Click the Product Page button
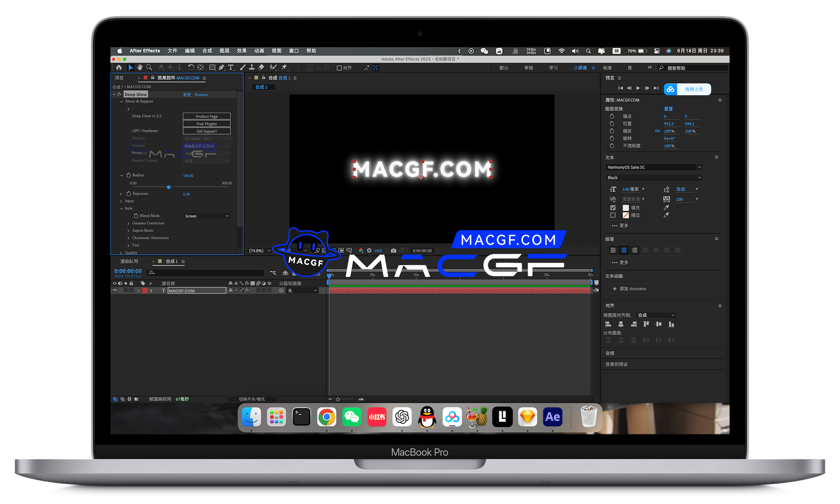The image size is (840, 504). [x=206, y=116]
